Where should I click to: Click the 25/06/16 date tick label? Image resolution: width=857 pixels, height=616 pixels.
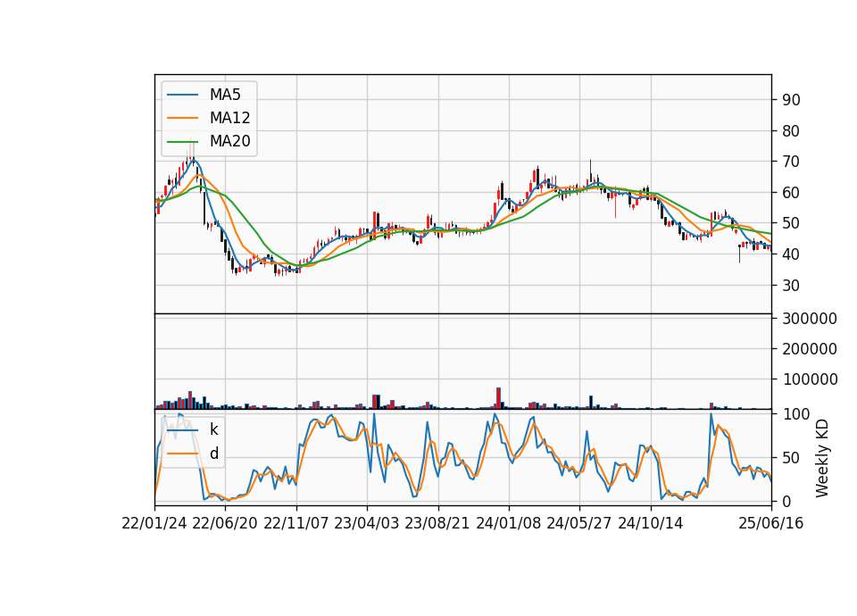click(771, 523)
